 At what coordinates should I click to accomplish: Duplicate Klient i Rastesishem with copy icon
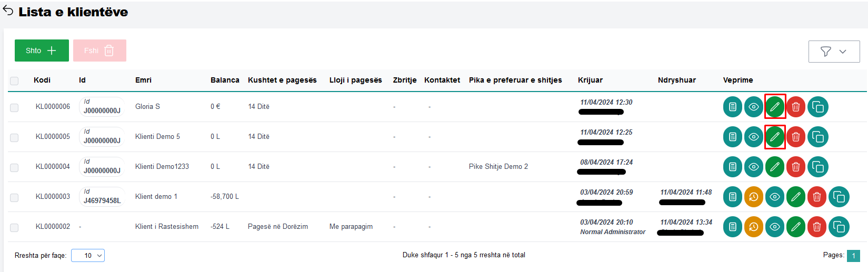[x=839, y=227]
